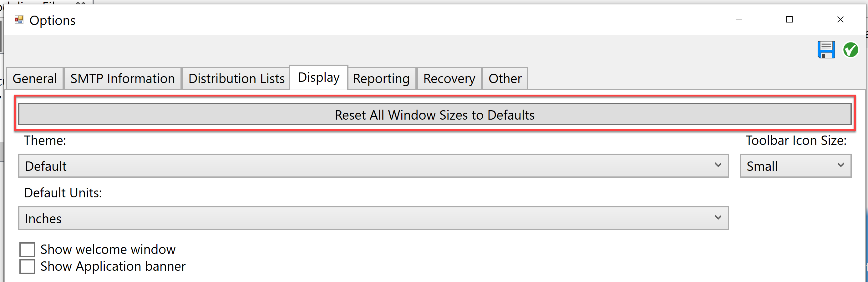Select the Reporting tab

click(x=381, y=78)
